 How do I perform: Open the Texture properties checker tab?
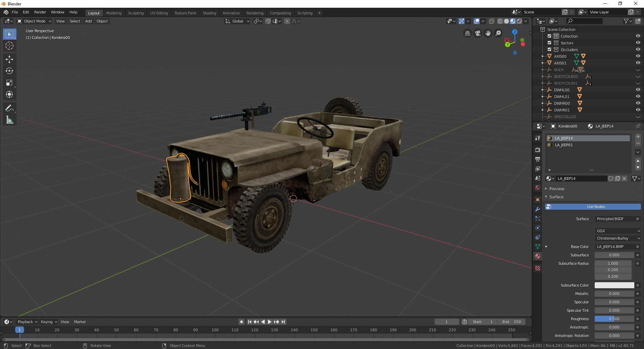pyautogui.click(x=538, y=268)
